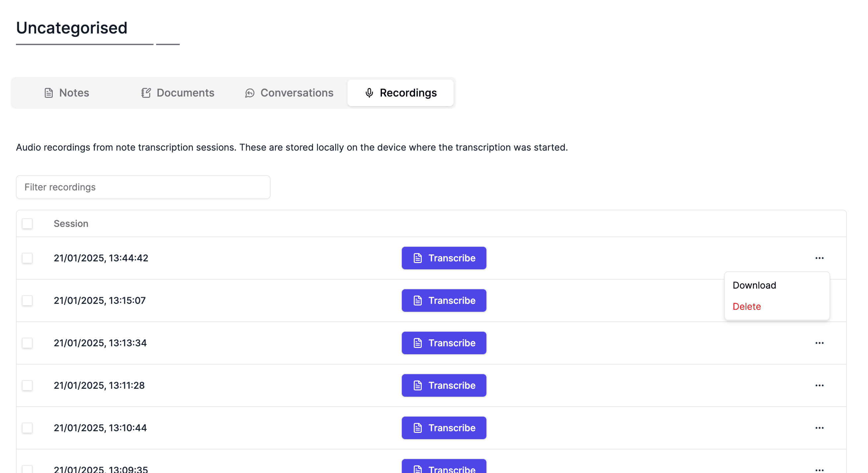Transcribe the 13:15:07 recording
The image size is (868, 473).
(443, 301)
